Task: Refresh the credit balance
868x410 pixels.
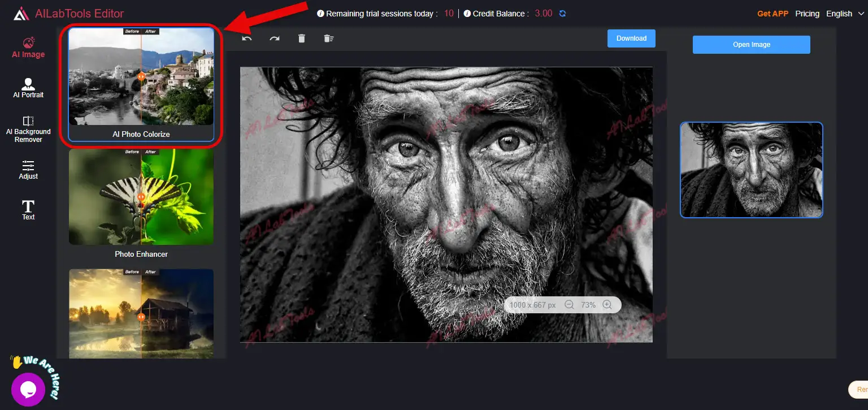Action: 562,14
